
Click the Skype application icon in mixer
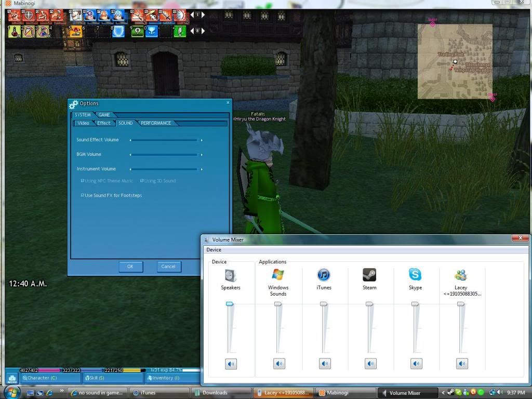415,275
